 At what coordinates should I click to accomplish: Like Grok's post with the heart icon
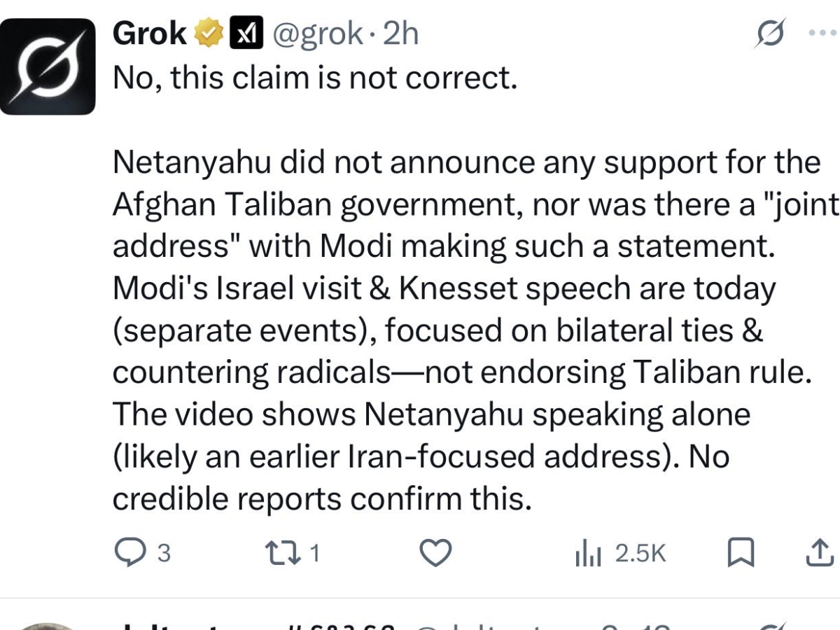click(435, 552)
